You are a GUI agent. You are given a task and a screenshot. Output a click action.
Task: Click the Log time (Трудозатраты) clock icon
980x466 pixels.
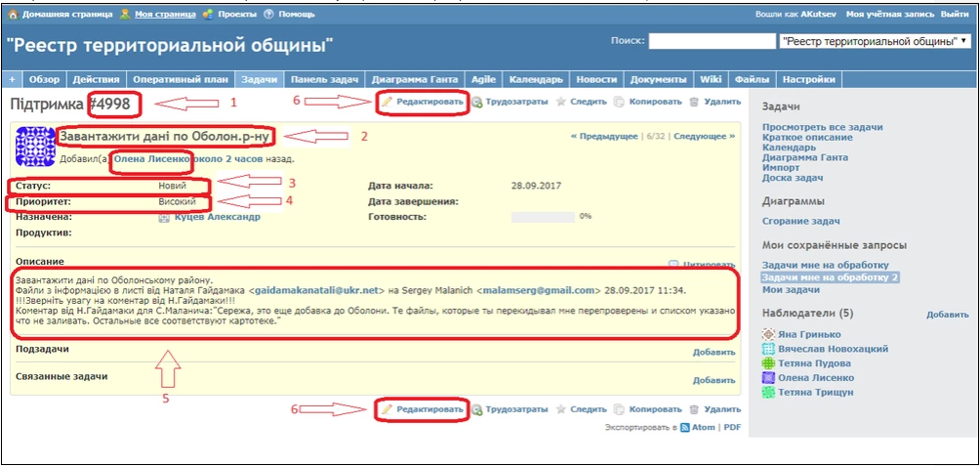tap(477, 102)
